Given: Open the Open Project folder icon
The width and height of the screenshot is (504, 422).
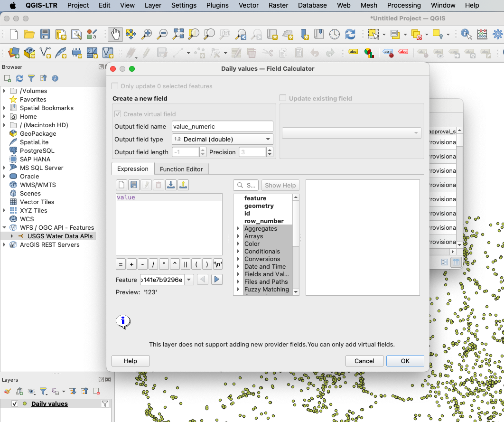Looking at the screenshot, I should [29, 34].
